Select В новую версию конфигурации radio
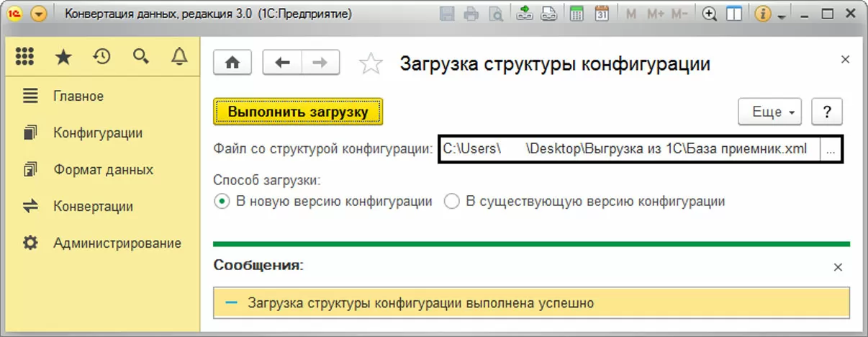 [323, 202]
